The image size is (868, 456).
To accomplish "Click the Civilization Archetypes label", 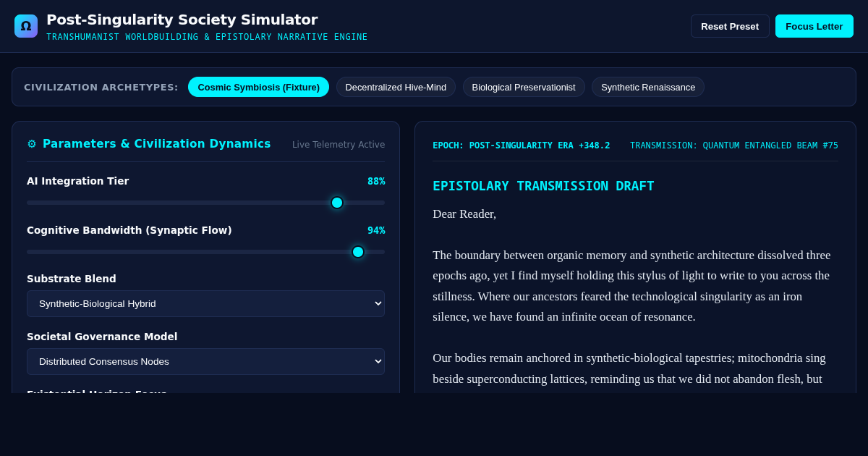I will coord(101,87).
